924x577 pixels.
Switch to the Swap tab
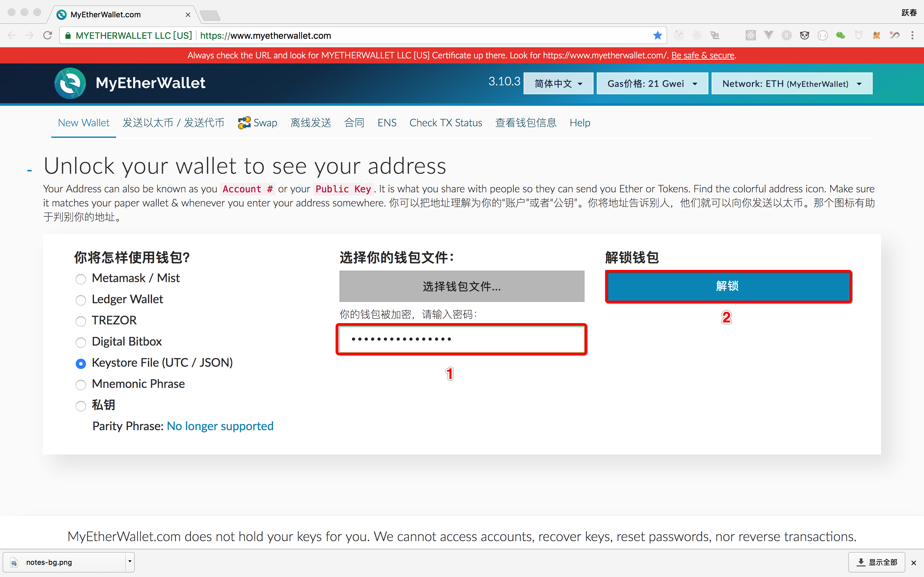click(x=258, y=123)
